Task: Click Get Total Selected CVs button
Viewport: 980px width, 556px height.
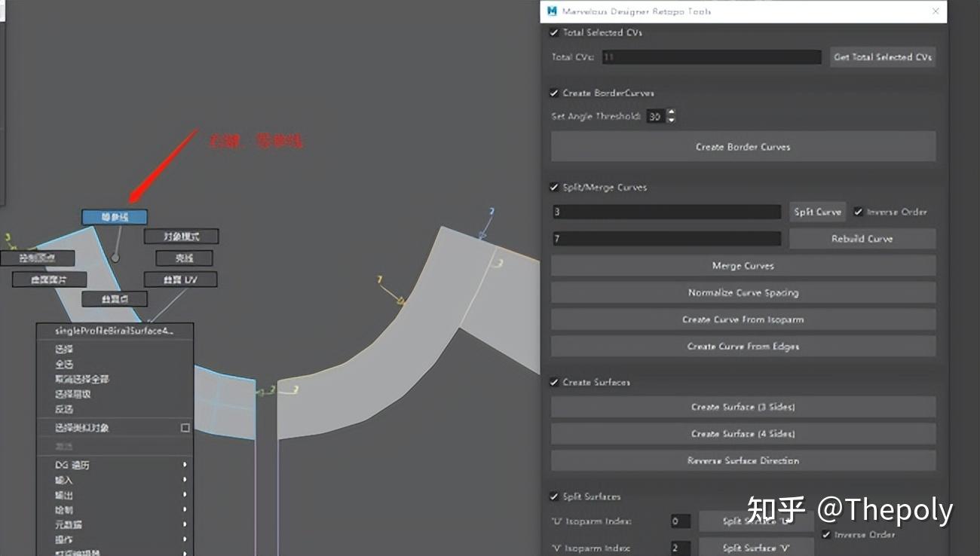Action: tap(883, 57)
